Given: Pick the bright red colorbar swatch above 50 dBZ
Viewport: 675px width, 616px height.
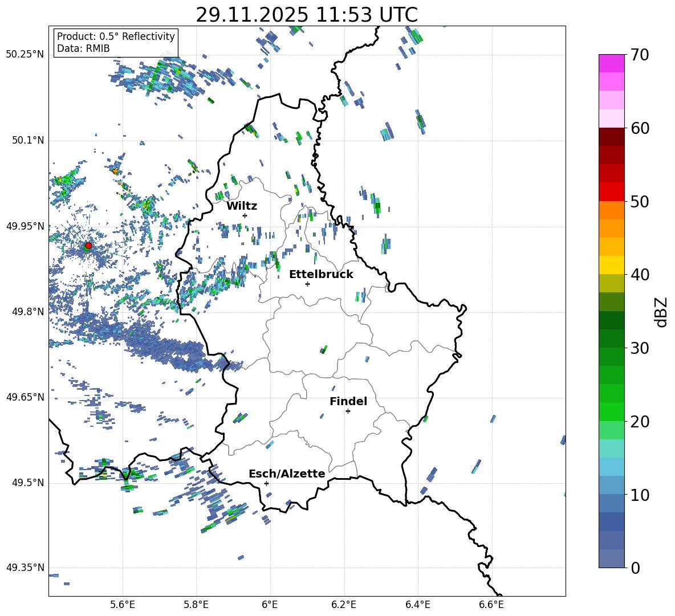Looking at the screenshot, I should [612, 191].
